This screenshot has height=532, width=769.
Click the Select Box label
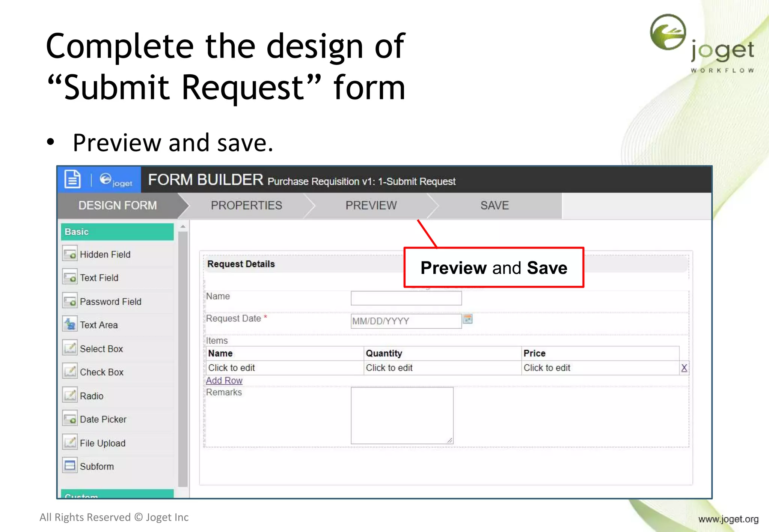pyautogui.click(x=101, y=349)
